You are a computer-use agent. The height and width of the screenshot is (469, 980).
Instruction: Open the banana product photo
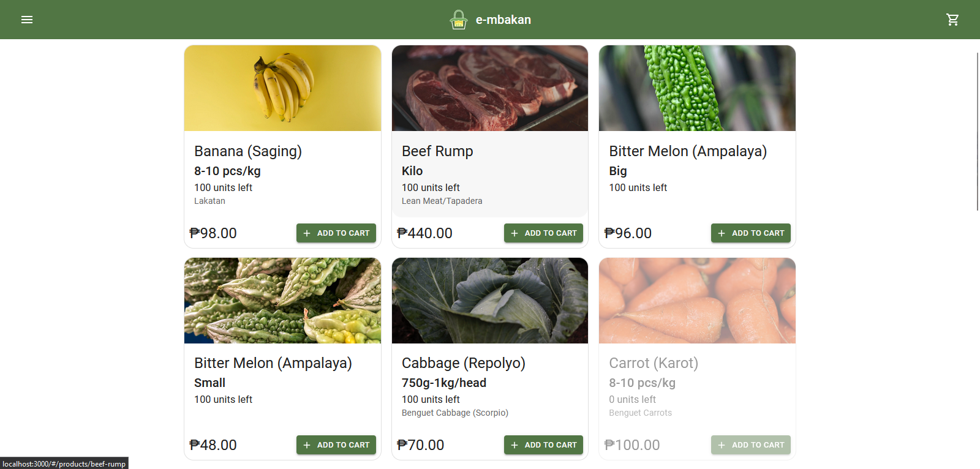pos(282,88)
